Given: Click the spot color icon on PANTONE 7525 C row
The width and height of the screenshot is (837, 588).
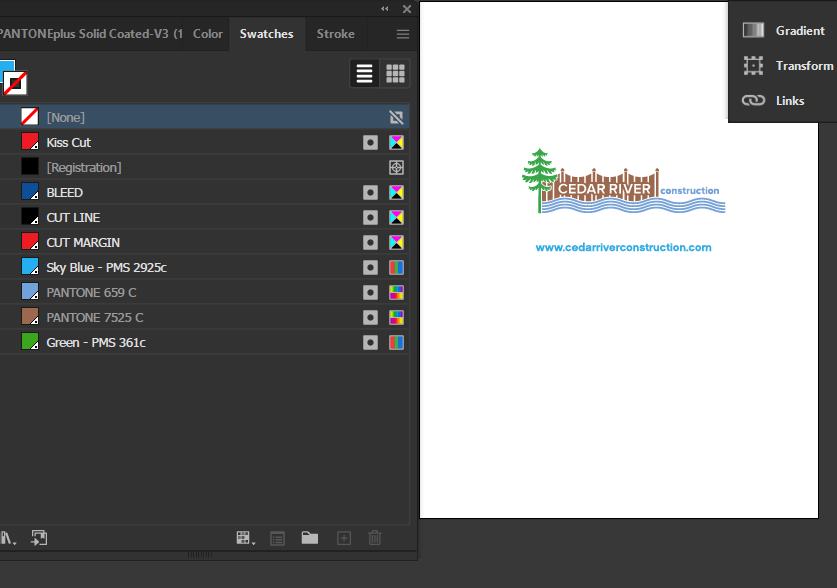Looking at the screenshot, I should coord(370,317).
